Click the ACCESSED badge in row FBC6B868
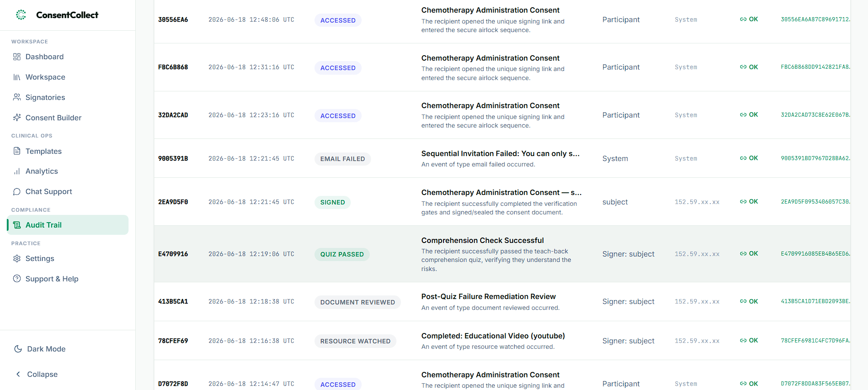The image size is (868, 390). pyautogui.click(x=338, y=68)
